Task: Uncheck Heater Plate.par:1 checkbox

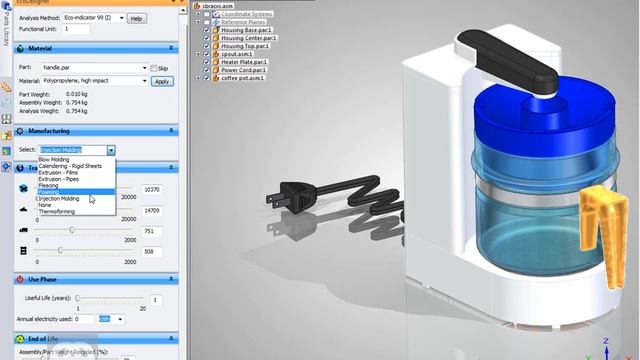Action: [207, 62]
